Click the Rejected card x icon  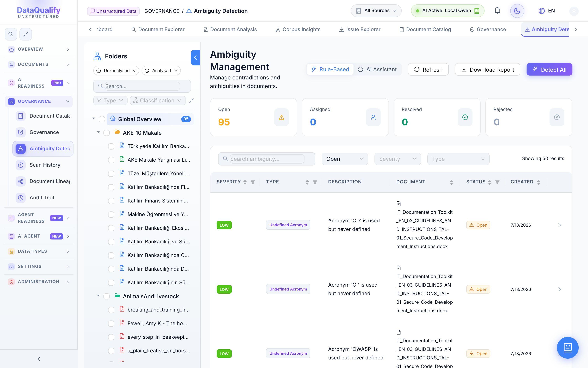557,117
